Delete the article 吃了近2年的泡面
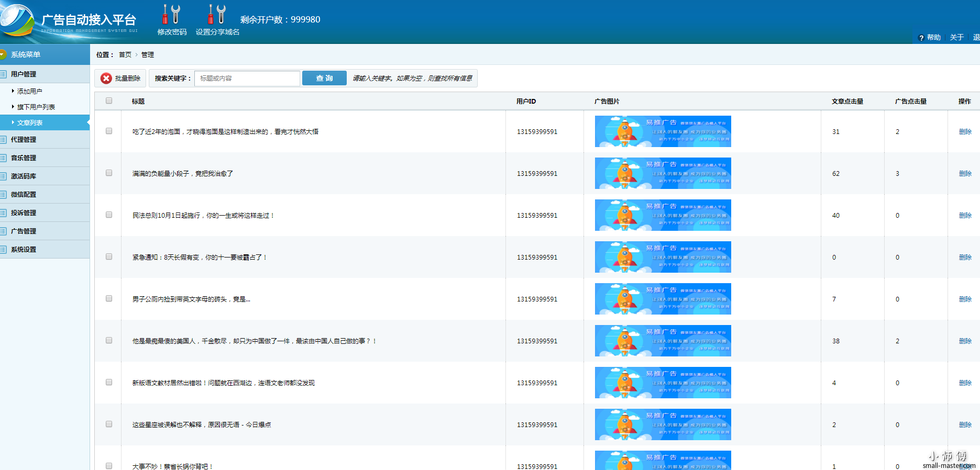The width and height of the screenshot is (980, 470). coord(965,132)
